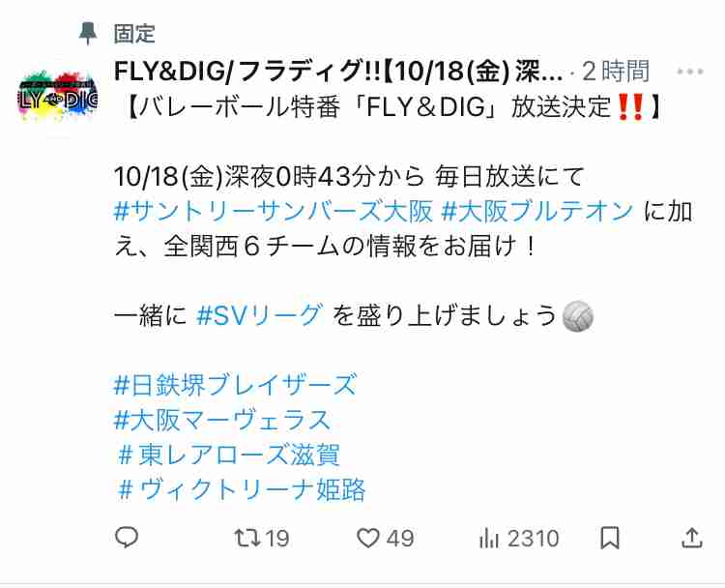Like the post with the heart icon
The width and height of the screenshot is (725, 588).
click(368, 538)
